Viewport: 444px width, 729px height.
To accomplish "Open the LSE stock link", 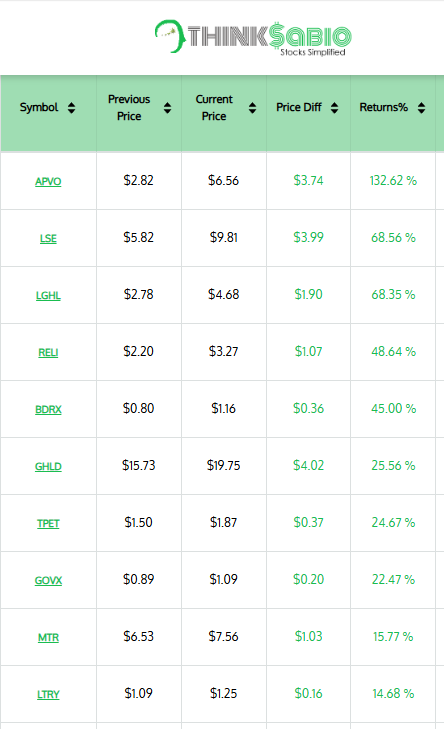I will click(x=48, y=239).
